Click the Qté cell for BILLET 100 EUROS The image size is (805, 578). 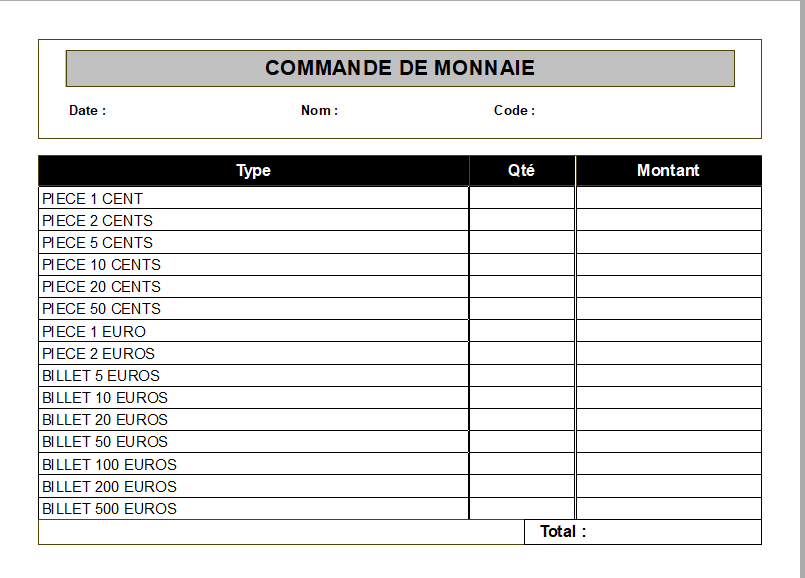(x=521, y=465)
